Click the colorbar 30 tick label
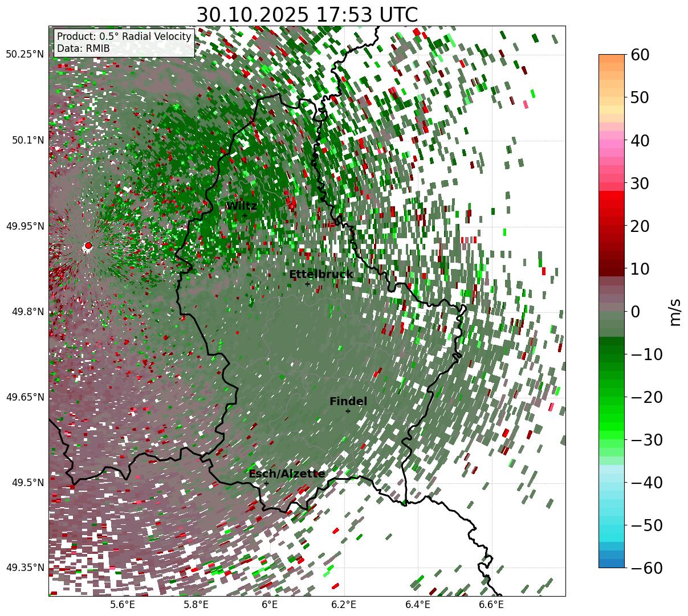The width and height of the screenshot is (688, 616). (x=640, y=183)
